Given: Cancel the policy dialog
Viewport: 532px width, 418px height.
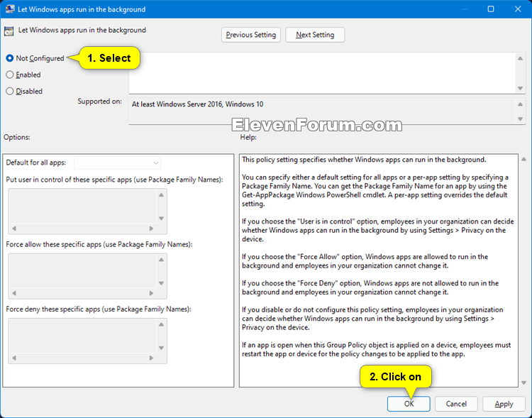Looking at the screenshot, I should [x=456, y=404].
